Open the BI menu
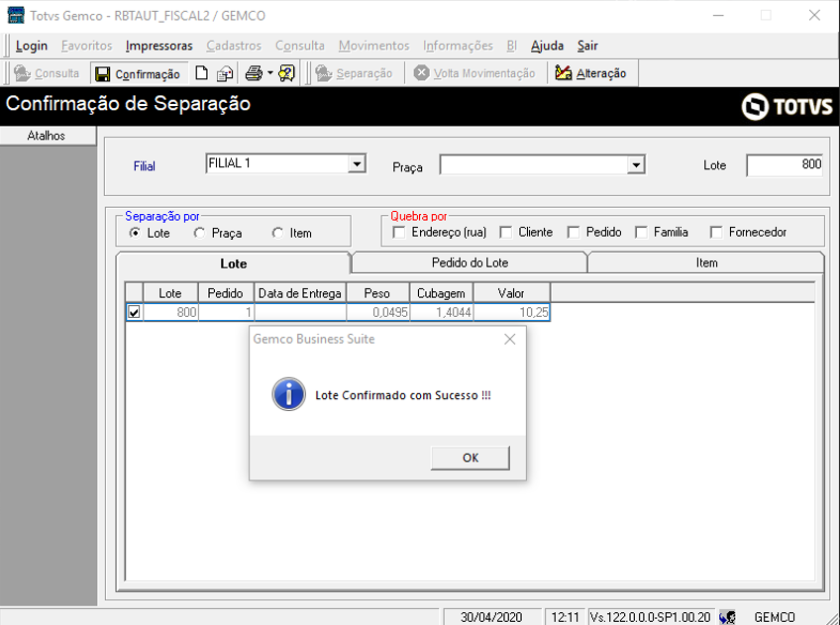Viewport: 840px width, 625px height. (x=511, y=47)
